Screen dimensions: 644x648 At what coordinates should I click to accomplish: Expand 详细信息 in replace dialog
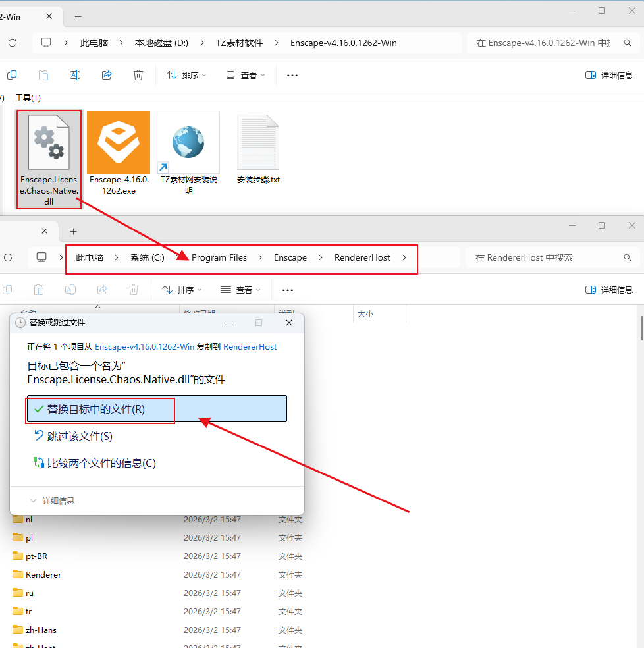coord(52,501)
